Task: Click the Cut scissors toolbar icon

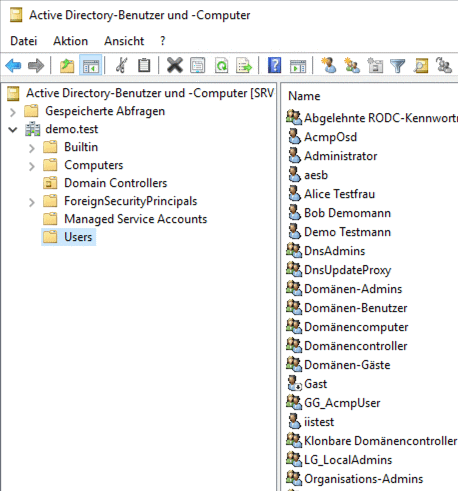Action: [x=121, y=65]
